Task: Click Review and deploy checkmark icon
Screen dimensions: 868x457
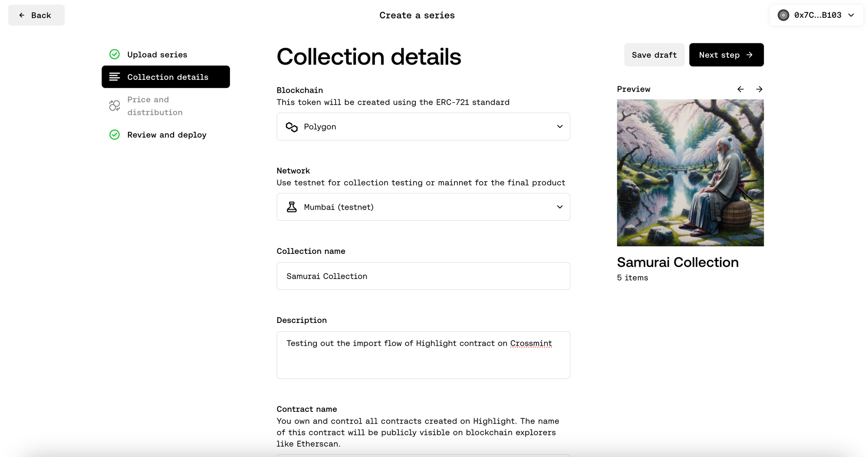Action: click(x=115, y=135)
